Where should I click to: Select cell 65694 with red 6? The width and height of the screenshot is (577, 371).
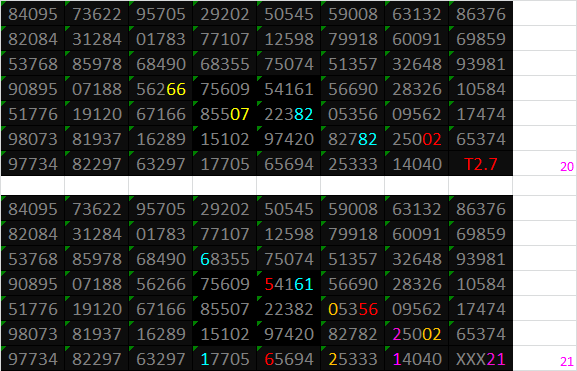pyautogui.click(x=288, y=359)
